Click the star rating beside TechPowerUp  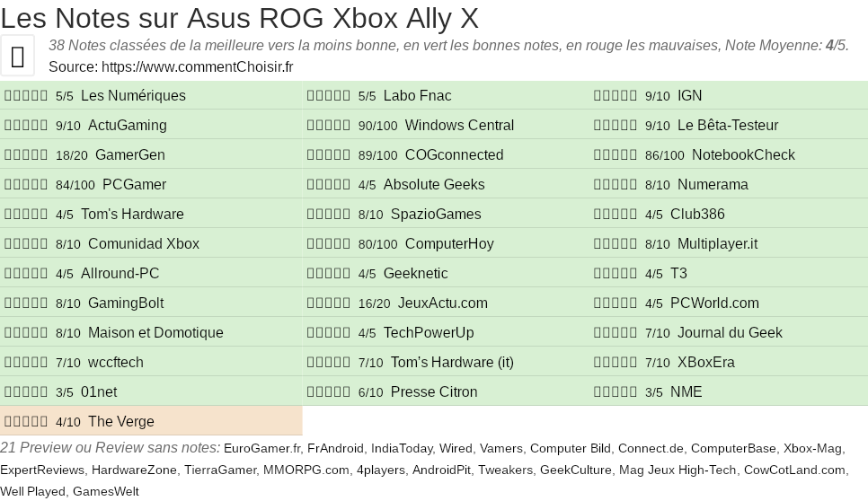(x=329, y=333)
